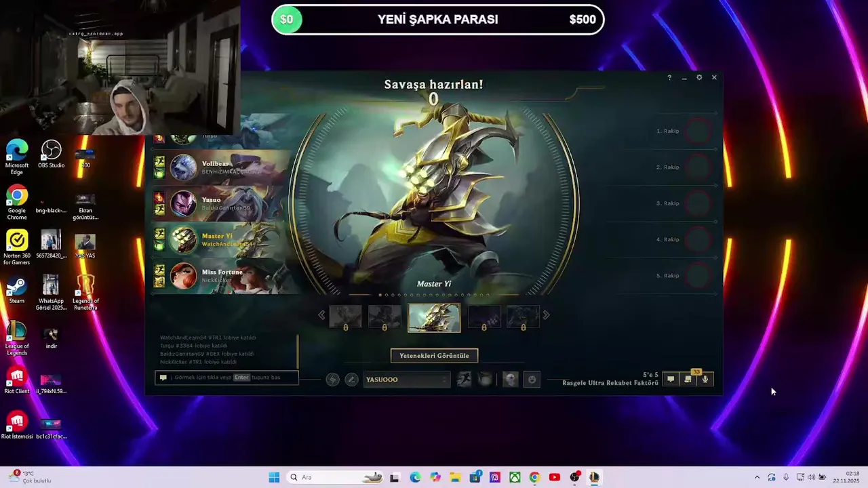Open the weather widget showing 13°C
The height and width of the screenshot is (488, 868).
(x=31, y=477)
